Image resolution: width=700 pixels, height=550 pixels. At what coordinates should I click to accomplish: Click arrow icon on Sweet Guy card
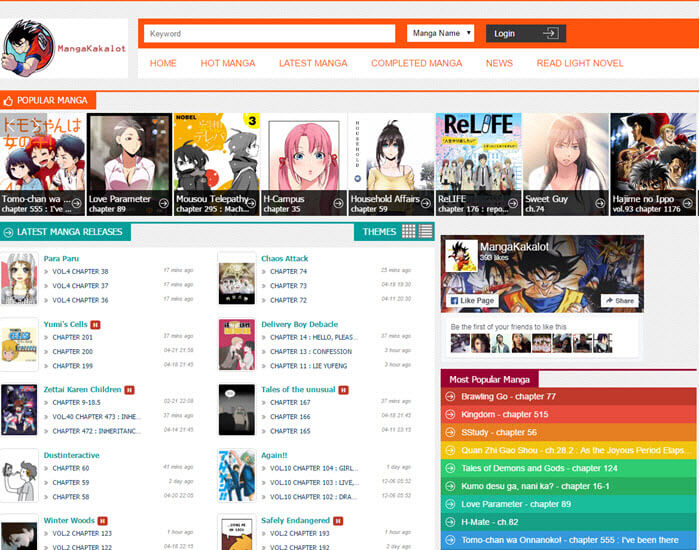(600, 203)
